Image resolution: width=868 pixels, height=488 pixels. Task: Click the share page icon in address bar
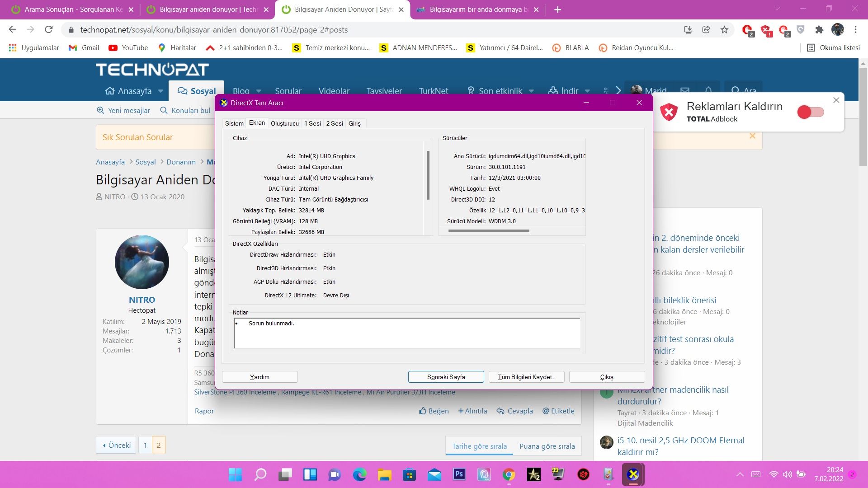(x=706, y=30)
